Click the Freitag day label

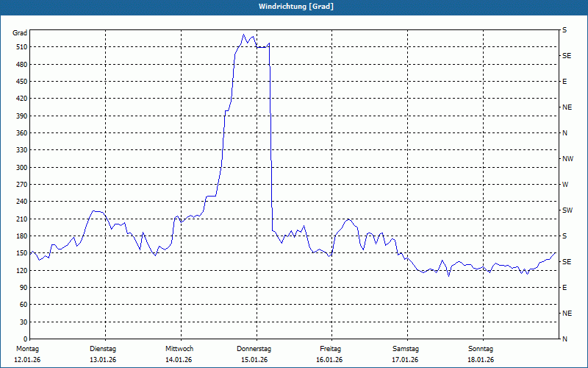pos(330,349)
